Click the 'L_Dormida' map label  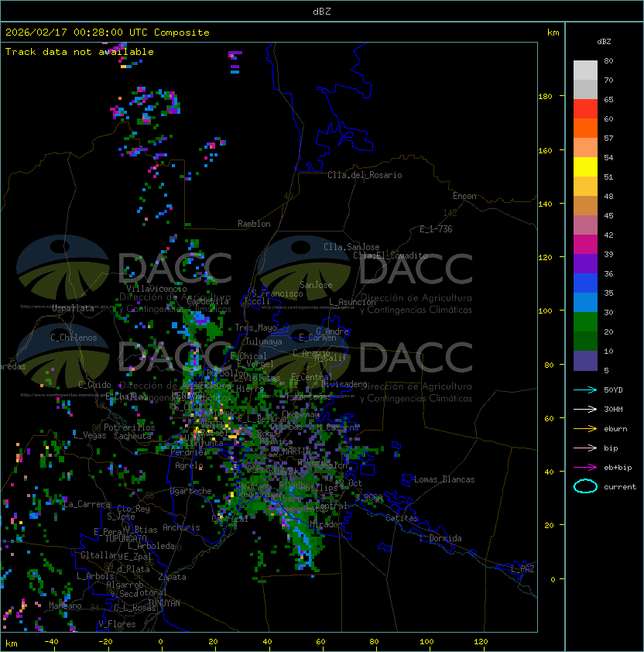(x=440, y=538)
